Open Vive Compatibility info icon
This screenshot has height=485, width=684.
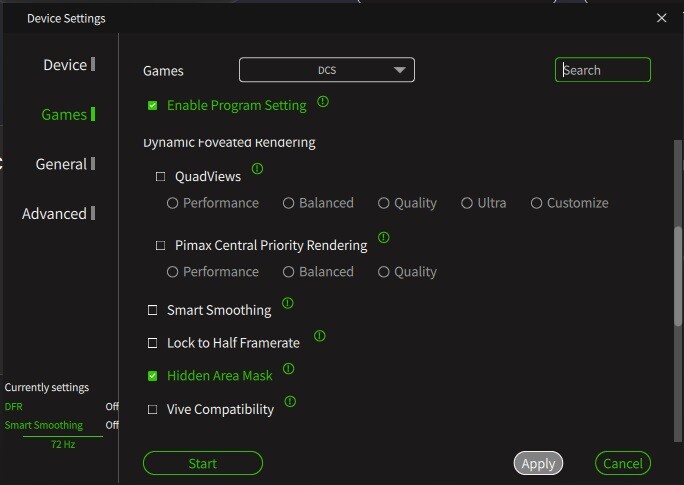(290, 401)
